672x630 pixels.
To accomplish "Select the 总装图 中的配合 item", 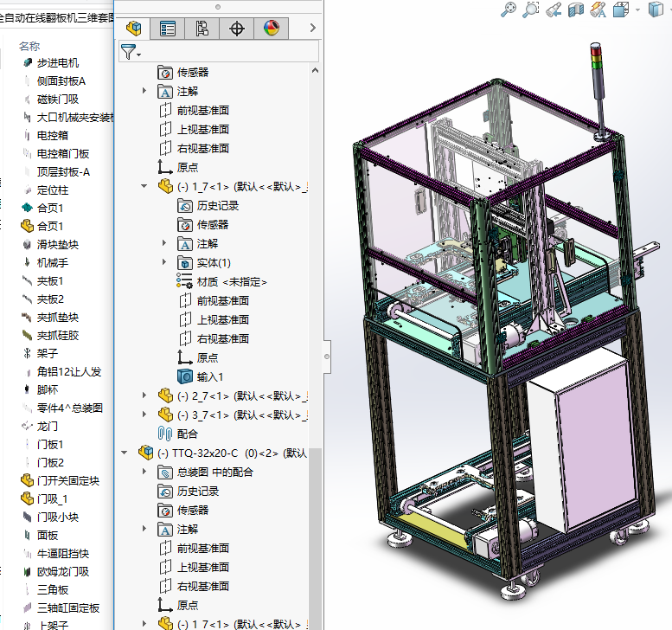I will (206, 472).
